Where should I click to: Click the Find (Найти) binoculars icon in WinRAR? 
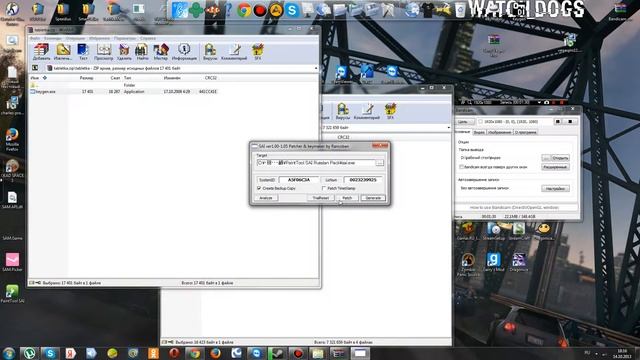point(142,52)
